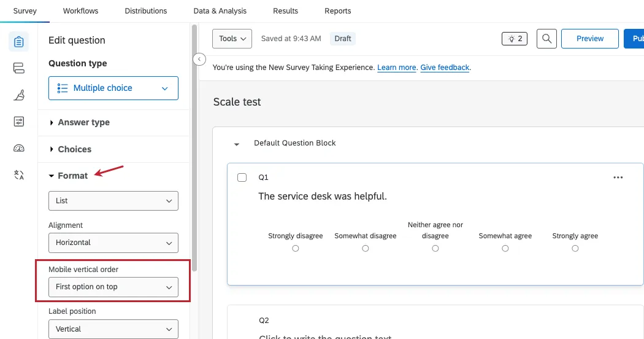Switch to the Workflows tab
This screenshot has height=339, width=644.
point(80,11)
